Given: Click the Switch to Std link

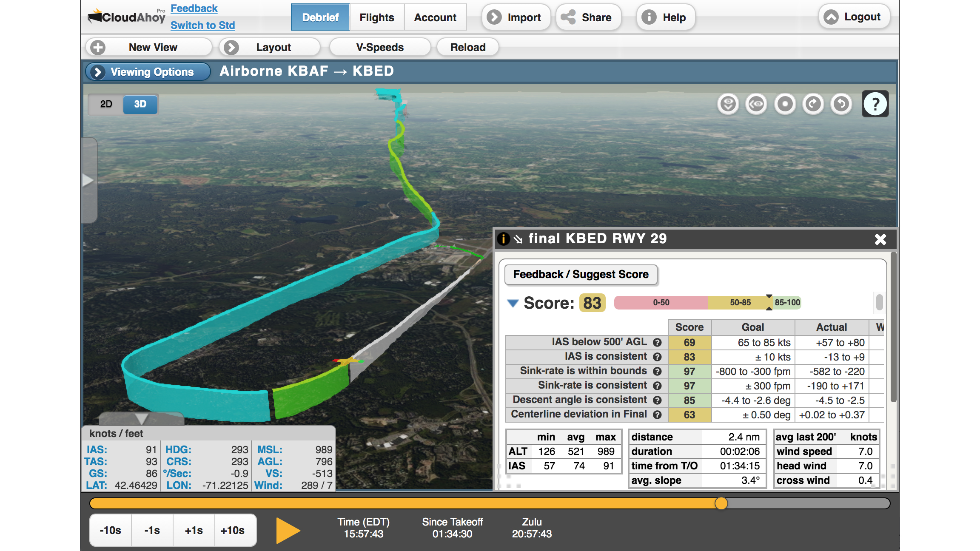Looking at the screenshot, I should tap(202, 25).
